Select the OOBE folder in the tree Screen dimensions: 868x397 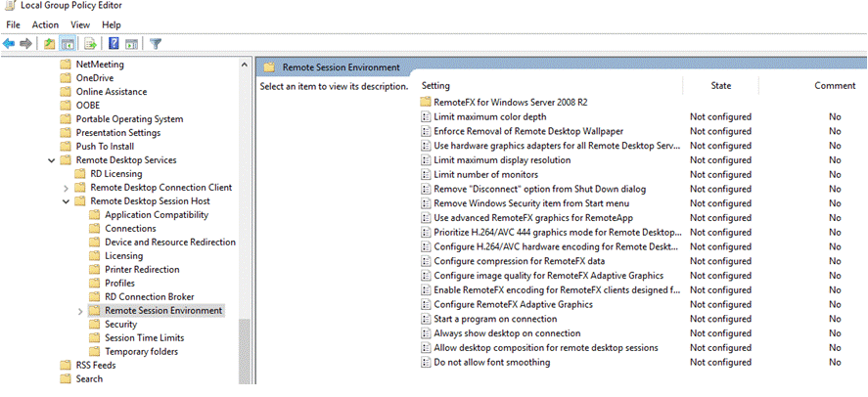(87, 105)
